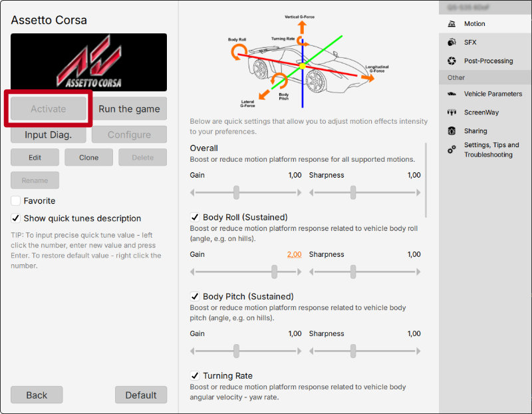532x414 pixels.
Task: Restore settings with Default button
Action: pyautogui.click(x=141, y=395)
